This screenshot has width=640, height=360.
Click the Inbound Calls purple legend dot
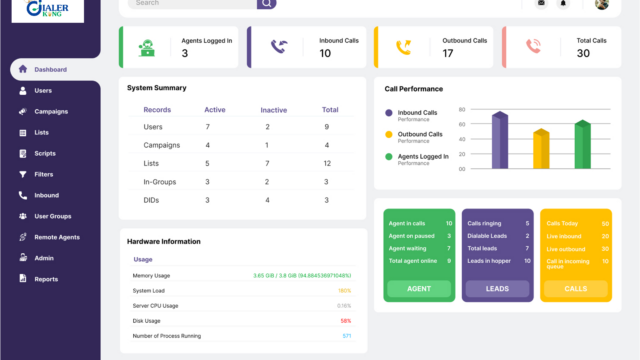(389, 113)
